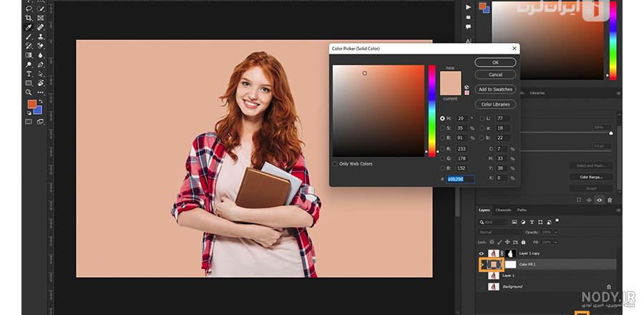Expand the layer Fill dropdown arrow

(556, 242)
